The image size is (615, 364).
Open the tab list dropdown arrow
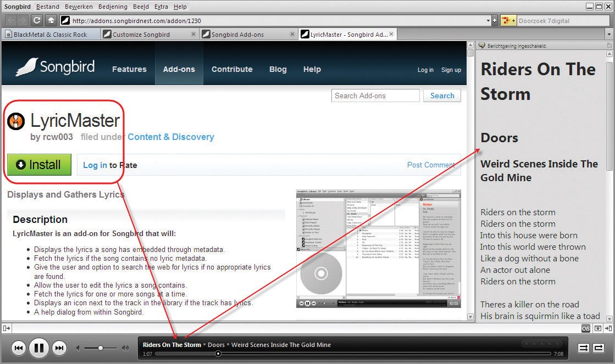609,35
